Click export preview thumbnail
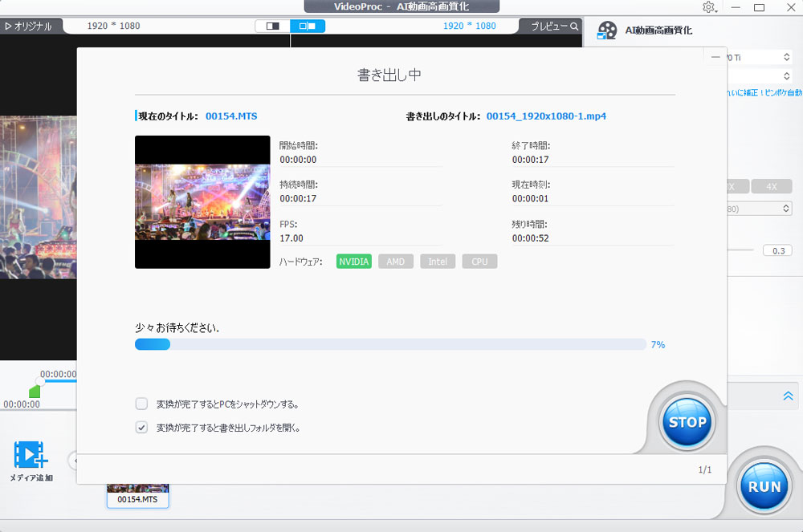Screen dimensions: 803x532 click(202, 202)
